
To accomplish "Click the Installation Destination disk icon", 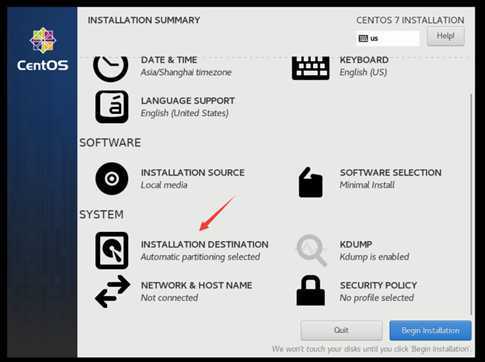I will point(112,250).
